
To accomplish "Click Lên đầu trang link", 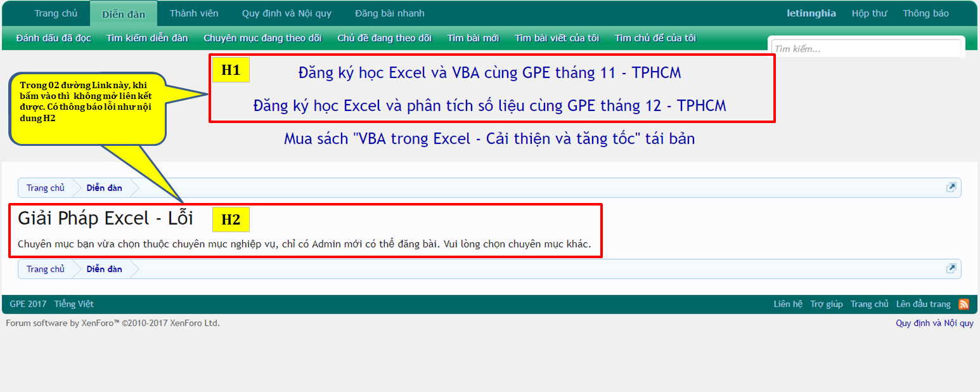I will (924, 304).
